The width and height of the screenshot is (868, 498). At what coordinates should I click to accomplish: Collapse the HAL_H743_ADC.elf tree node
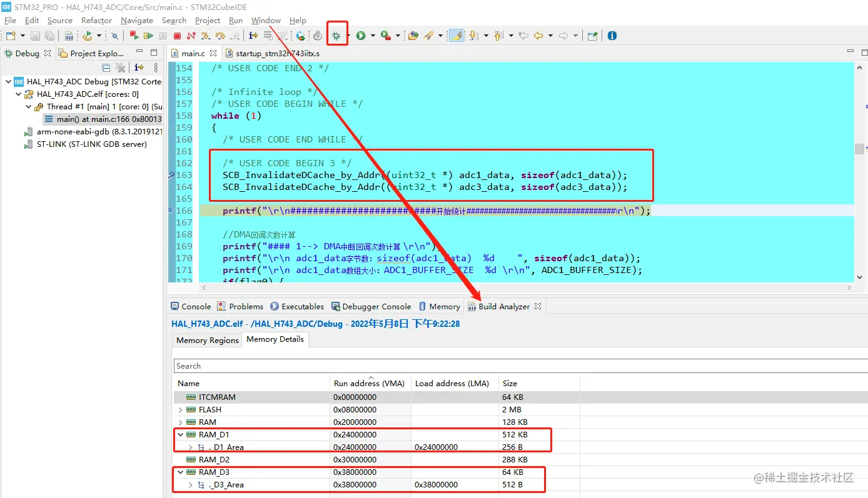click(18, 94)
